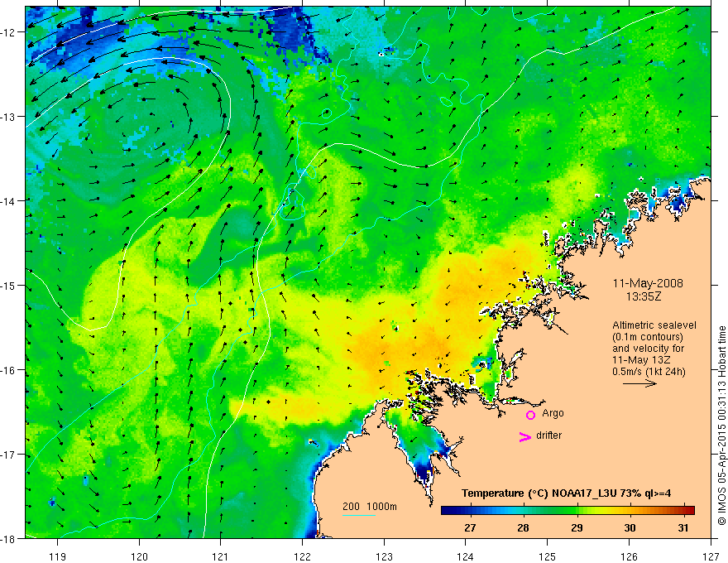This screenshot has height=563, width=728.
Task: Click latitude axis label -15
Action: [x=9, y=285]
